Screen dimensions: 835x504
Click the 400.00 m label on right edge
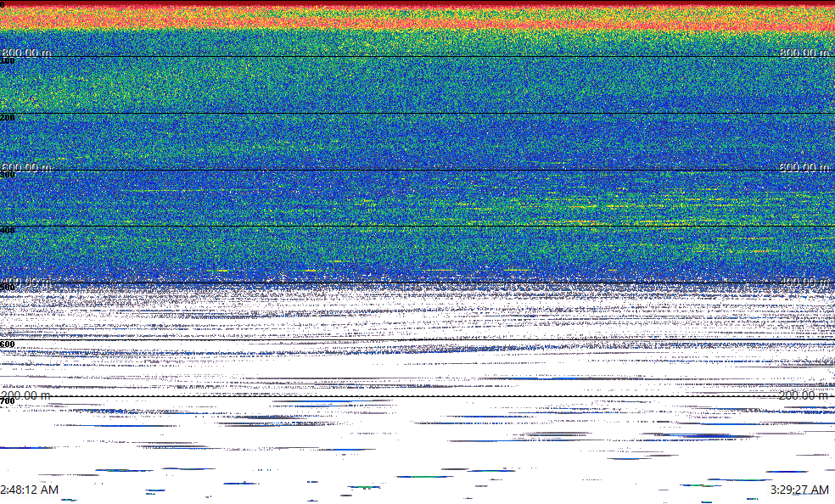tap(804, 282)
